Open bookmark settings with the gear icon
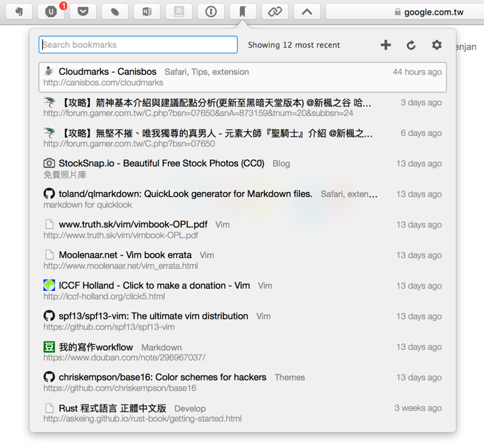484x448 pixels. [436, 45]
